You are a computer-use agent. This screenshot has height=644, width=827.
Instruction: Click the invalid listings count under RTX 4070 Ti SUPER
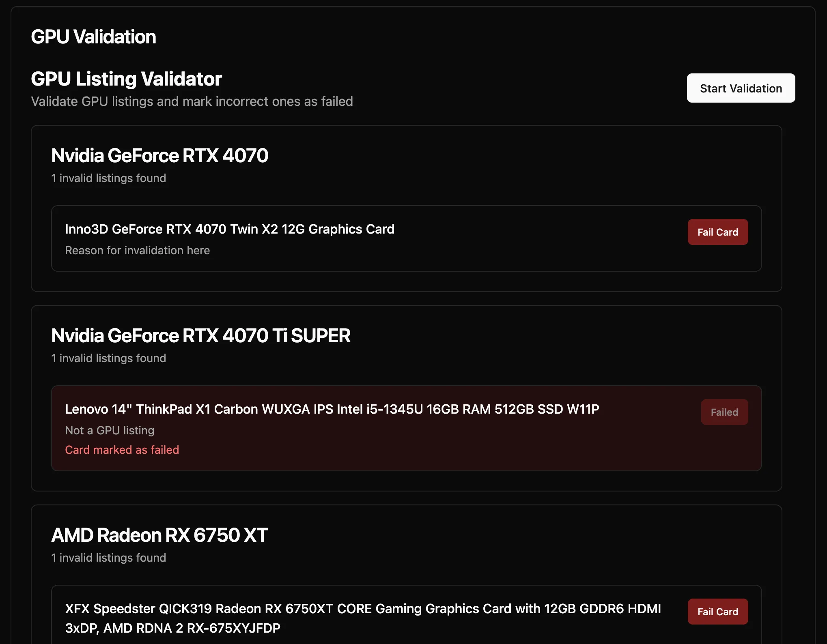[x=108, y=358]
